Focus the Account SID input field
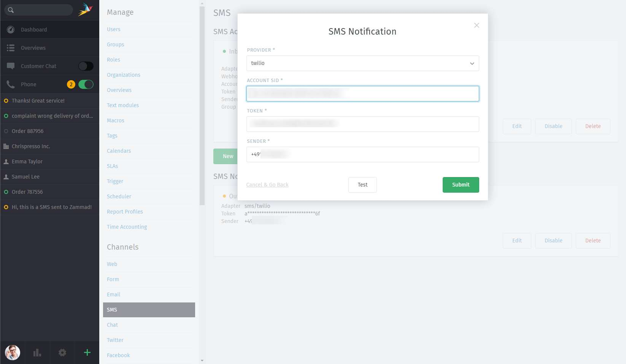This screenshot has height=364, width=626. coord(363,93)
